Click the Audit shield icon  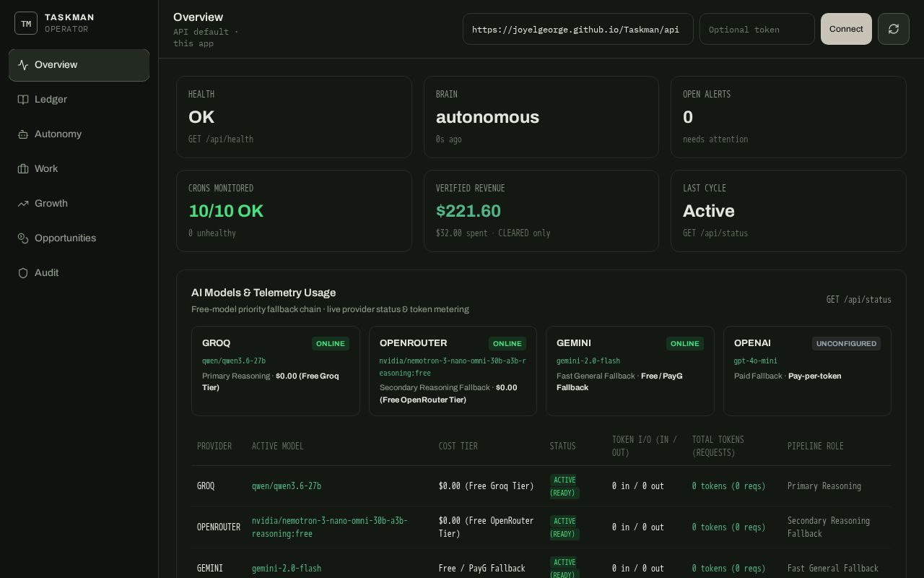[x=23, y=273]
